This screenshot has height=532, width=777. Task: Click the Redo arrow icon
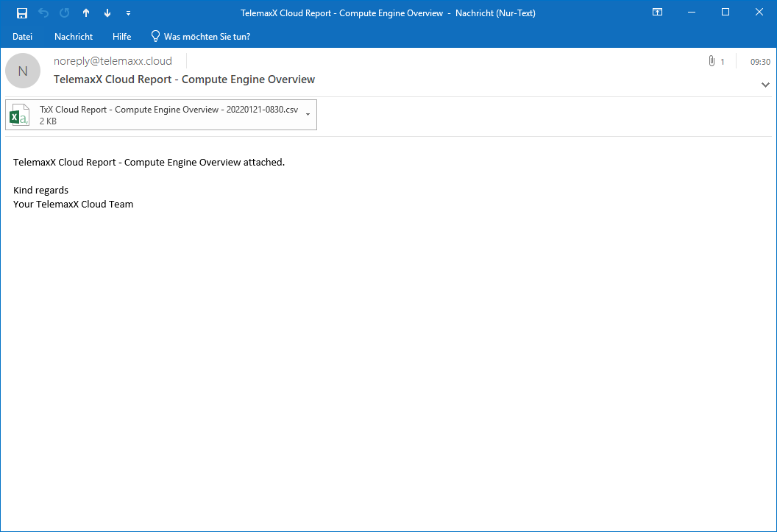tap(65, 13)
